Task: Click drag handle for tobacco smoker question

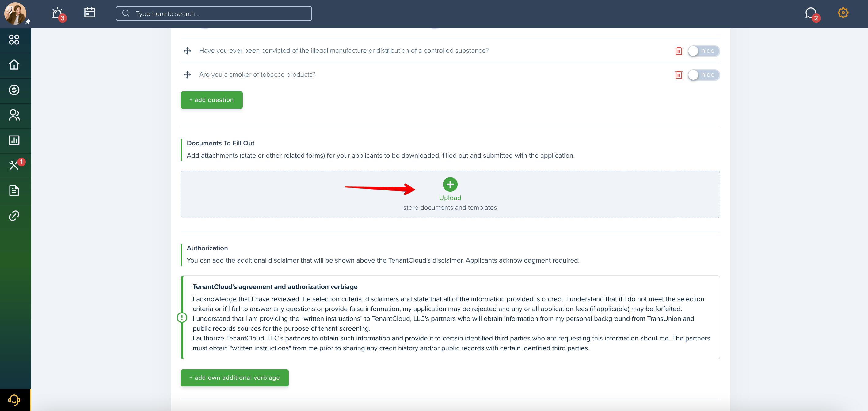Action: (187, 75)
